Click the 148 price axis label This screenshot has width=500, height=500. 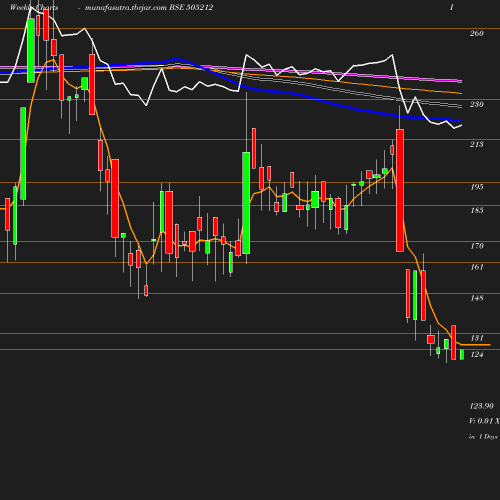tap(477, 298)
